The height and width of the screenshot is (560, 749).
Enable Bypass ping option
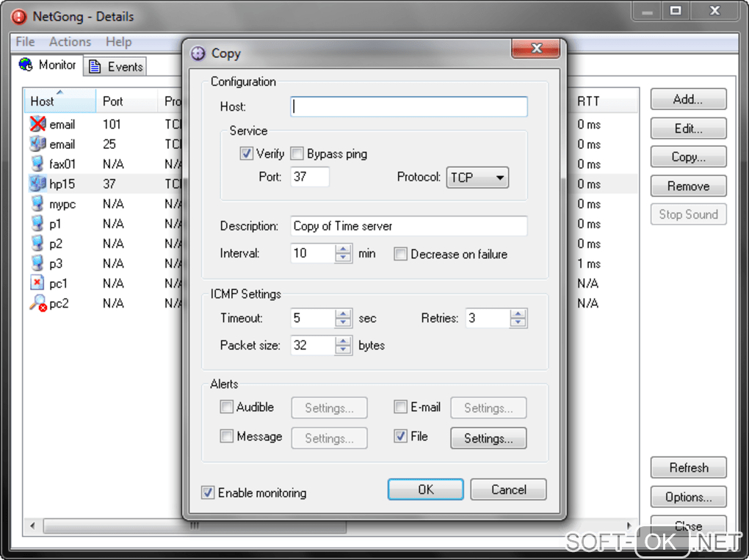[297, 153]
